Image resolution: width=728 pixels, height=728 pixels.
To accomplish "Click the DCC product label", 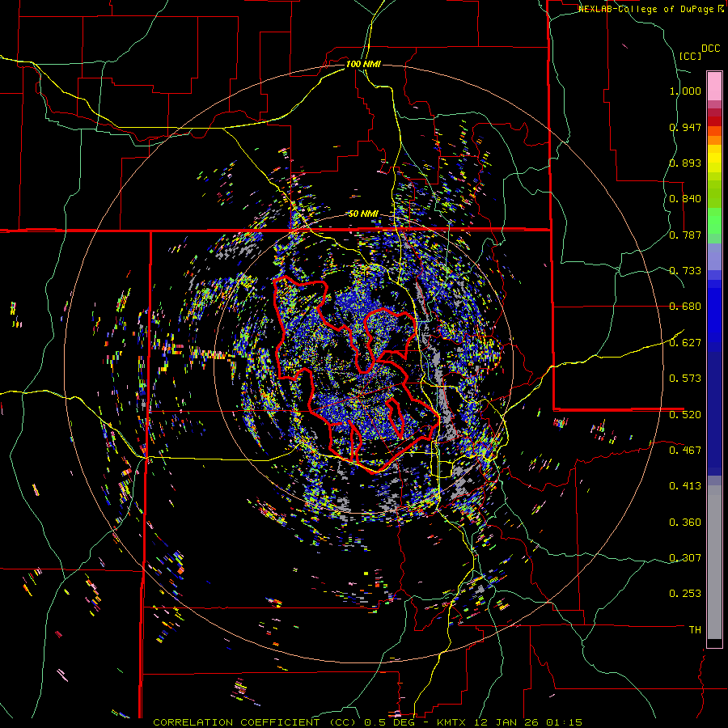I will pos(710,49).
